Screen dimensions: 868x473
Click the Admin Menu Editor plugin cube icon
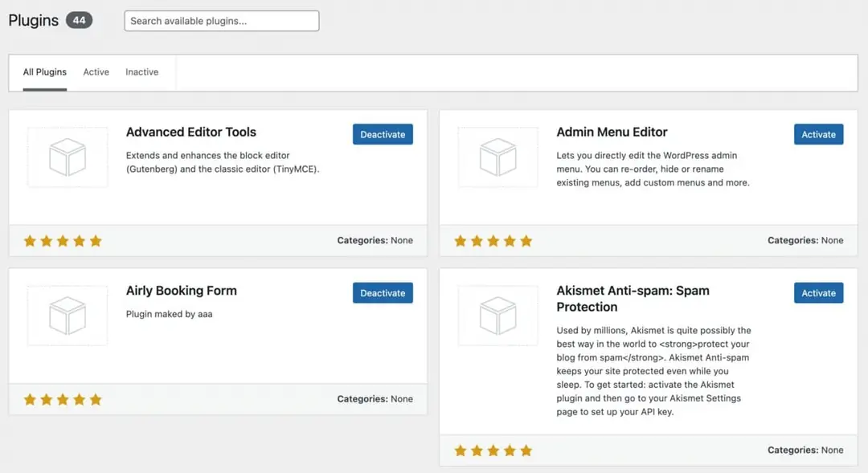click(497, 157)
